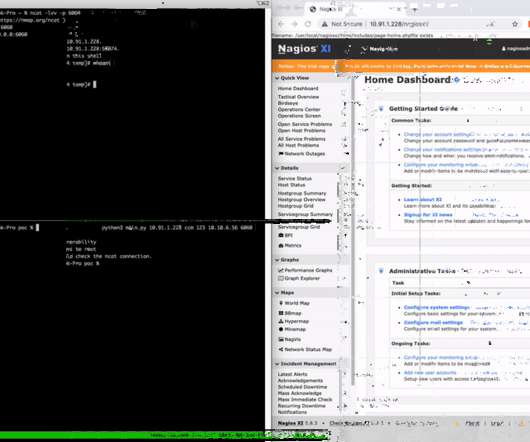This screenshot has height=442, width=530.
Task: Click Change your notifications settings link
Action: pos(444,149)
